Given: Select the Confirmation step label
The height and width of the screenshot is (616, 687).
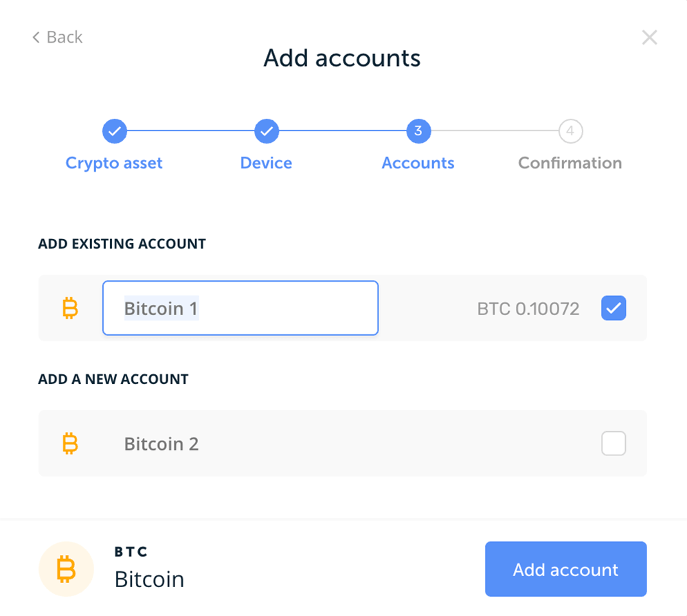Looking at the screenshot, I should click(x=570, y=163).
